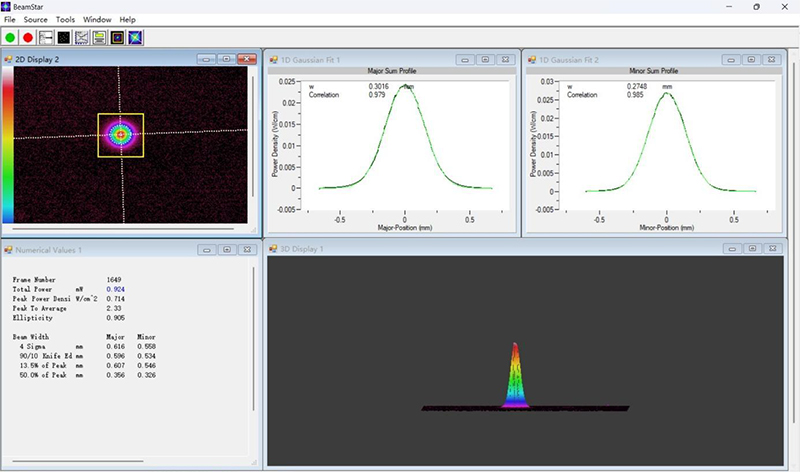Maximize the 1D Gaussian Fit 1 window
This screenshot has width=800, height=472.
(x=485, y=60)
